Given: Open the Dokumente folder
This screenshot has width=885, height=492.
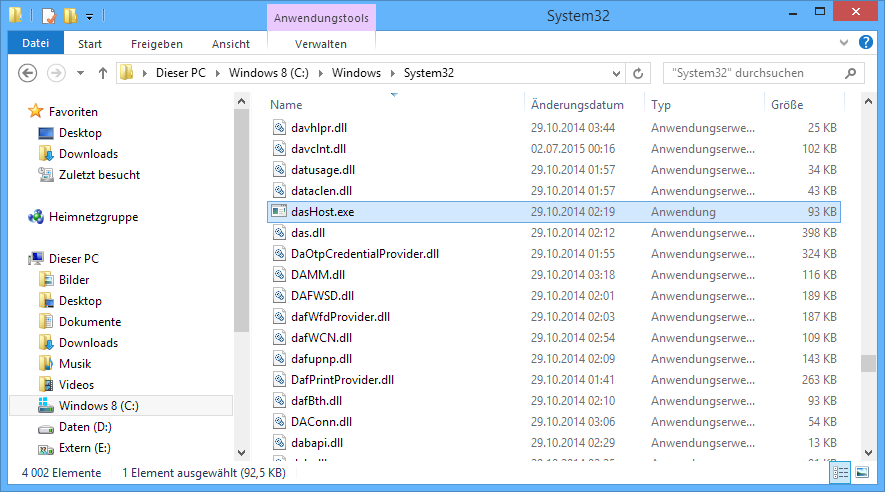Looking at the screenshot, I should (x=90, y=322).
